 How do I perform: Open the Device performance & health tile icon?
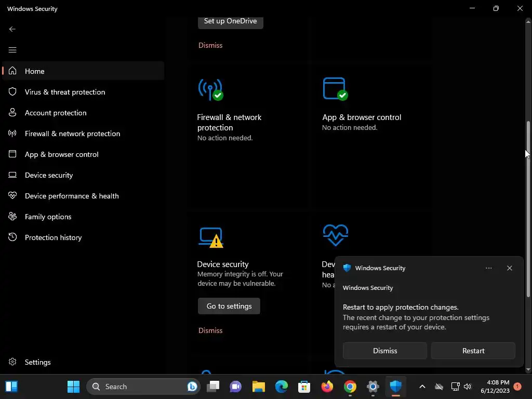335,235
